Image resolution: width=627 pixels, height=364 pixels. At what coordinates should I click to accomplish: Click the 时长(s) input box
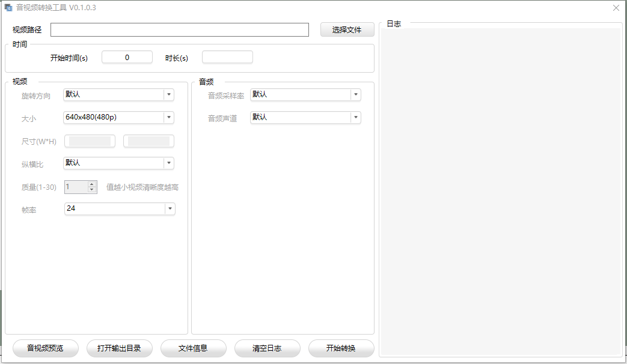227,57
